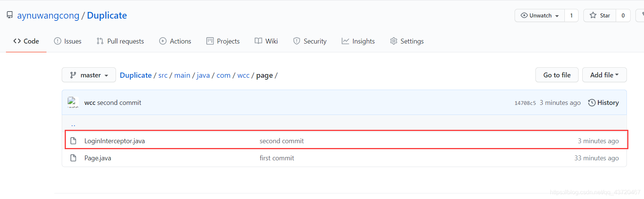
Task: Click the file icon next to LoginInterceptor.java
Action: 73,141
